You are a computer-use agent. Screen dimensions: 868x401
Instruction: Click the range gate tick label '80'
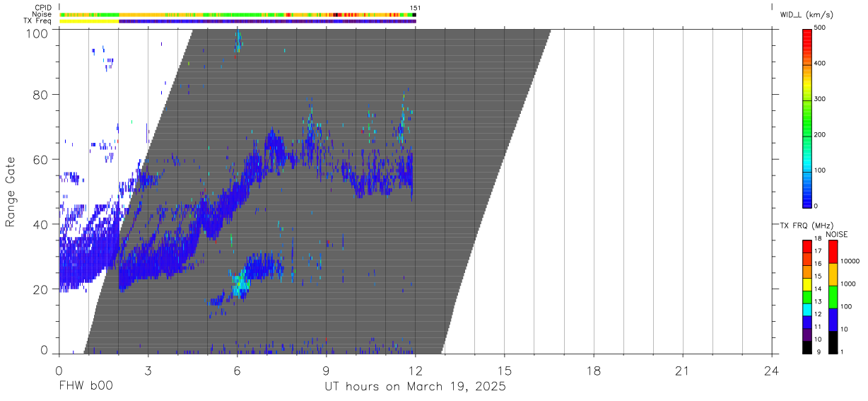42,94
